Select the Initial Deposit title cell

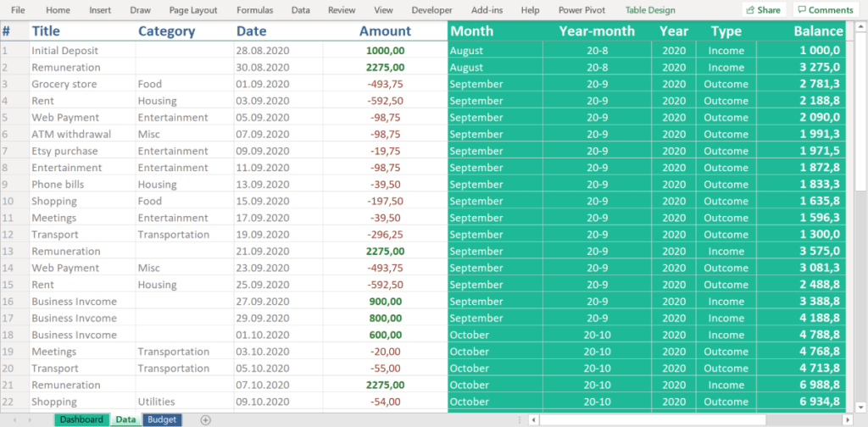point(82,50)
